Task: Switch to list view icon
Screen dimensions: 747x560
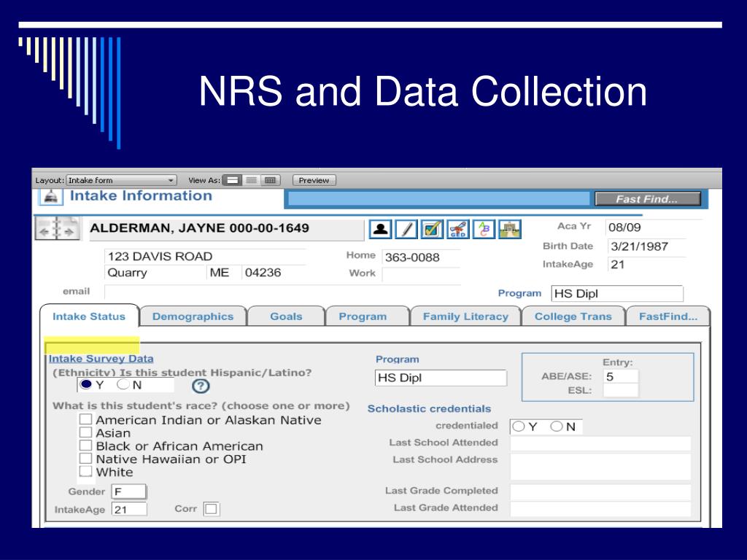Action: point(251,181)
